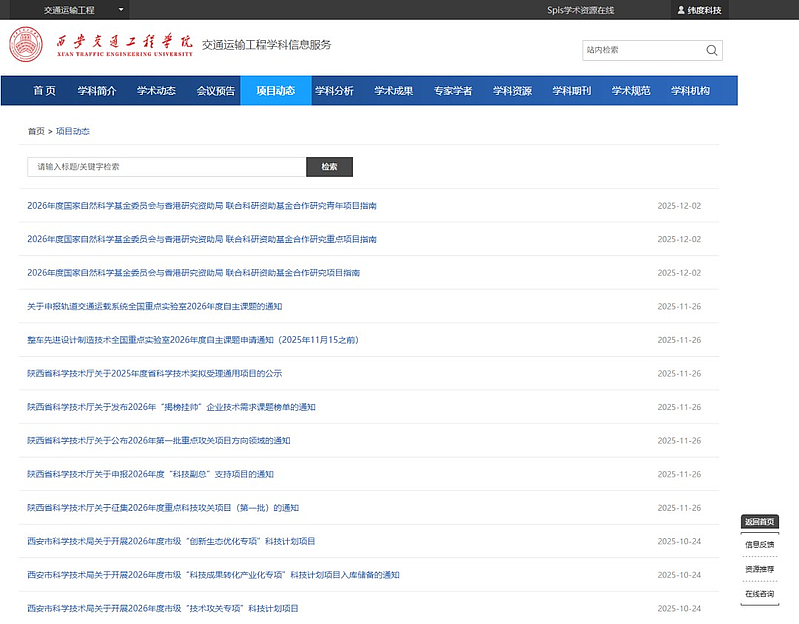Focus the 请输入标题/关键字检索 input box
The image size is (799, 624).
pos(166,167)
